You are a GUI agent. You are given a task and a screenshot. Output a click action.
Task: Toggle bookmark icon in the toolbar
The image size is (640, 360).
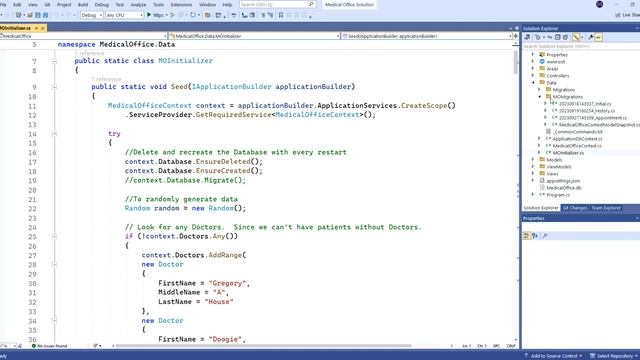[281, 15]
